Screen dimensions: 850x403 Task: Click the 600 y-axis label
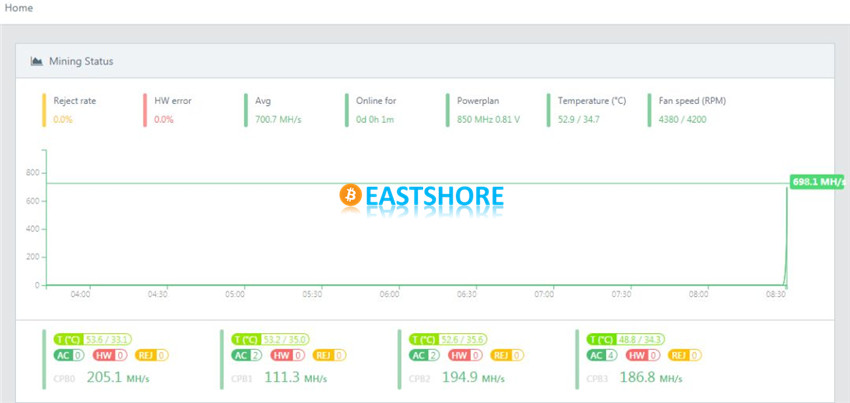34,201
